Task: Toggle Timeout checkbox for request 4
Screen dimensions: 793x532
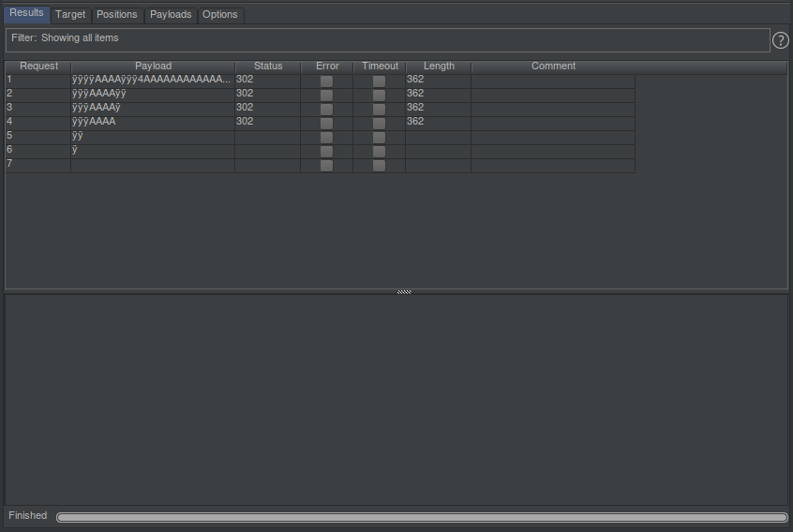Action: click(x=379, y=124)
